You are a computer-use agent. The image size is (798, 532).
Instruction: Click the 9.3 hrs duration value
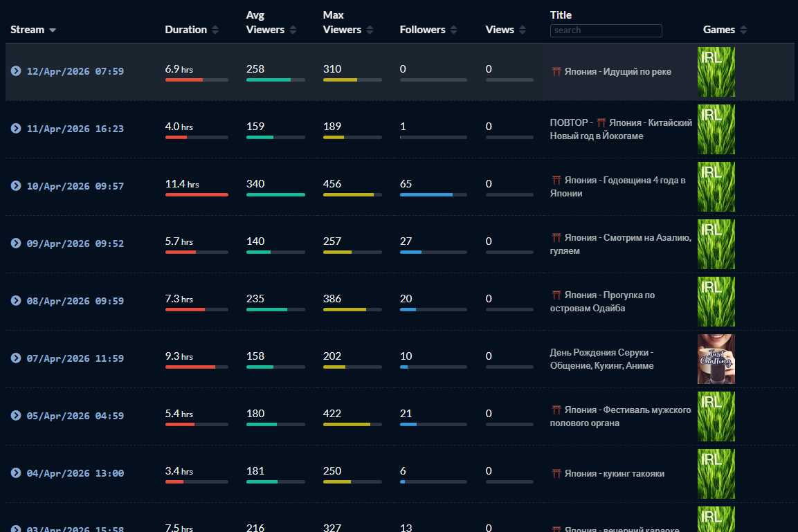tap(179, 356)
